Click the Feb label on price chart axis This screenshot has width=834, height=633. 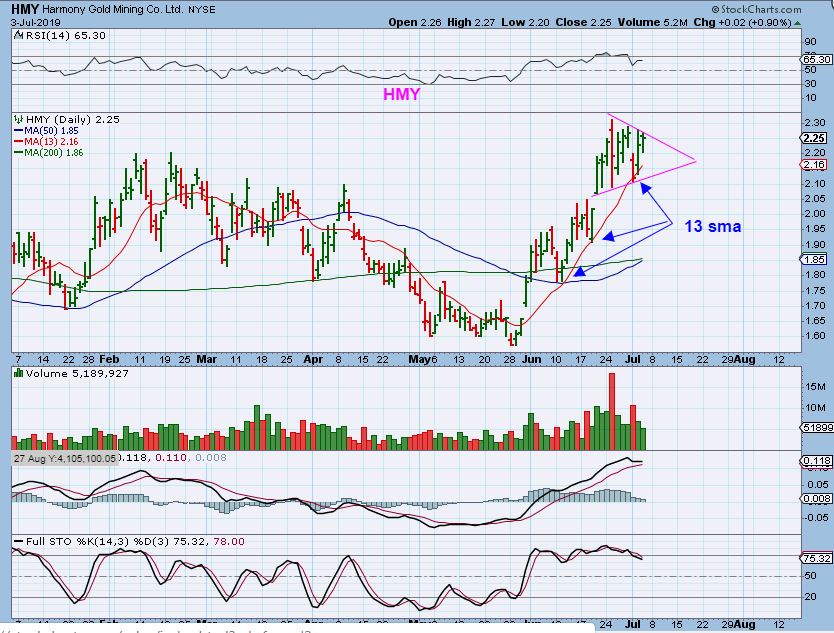click(109, 360)
